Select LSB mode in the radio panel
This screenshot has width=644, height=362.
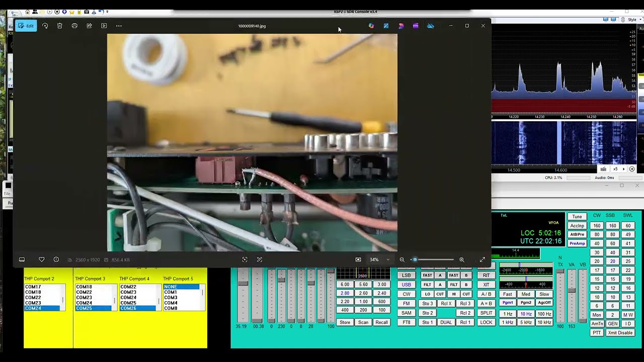(x=407, y=275)
